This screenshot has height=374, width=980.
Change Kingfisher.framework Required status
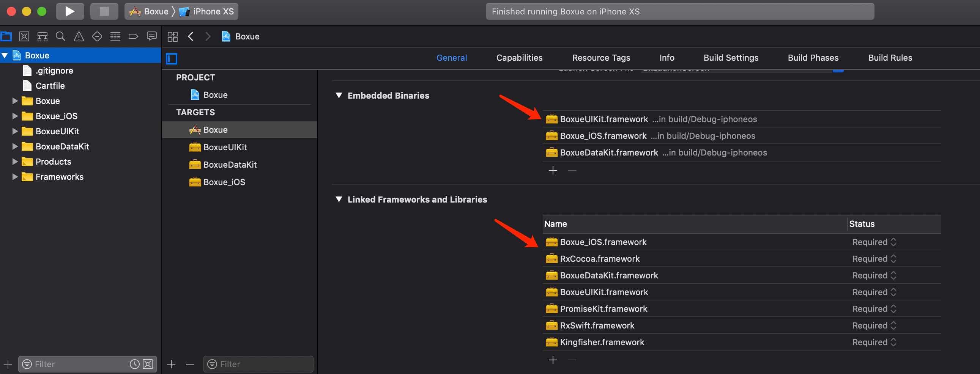click(874, 343)
